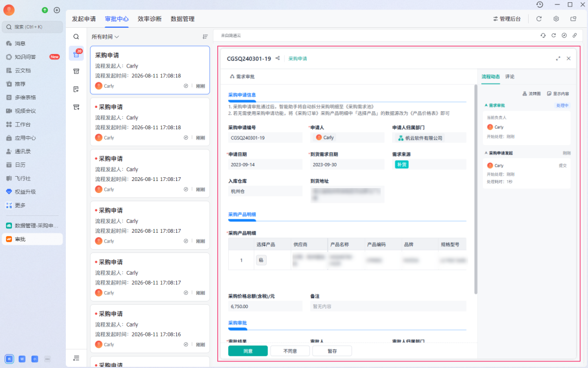The width and height of the screenshot is (588, 368).
Task: Click the 不同意 reject button
Action: click(x=290, y=351)
